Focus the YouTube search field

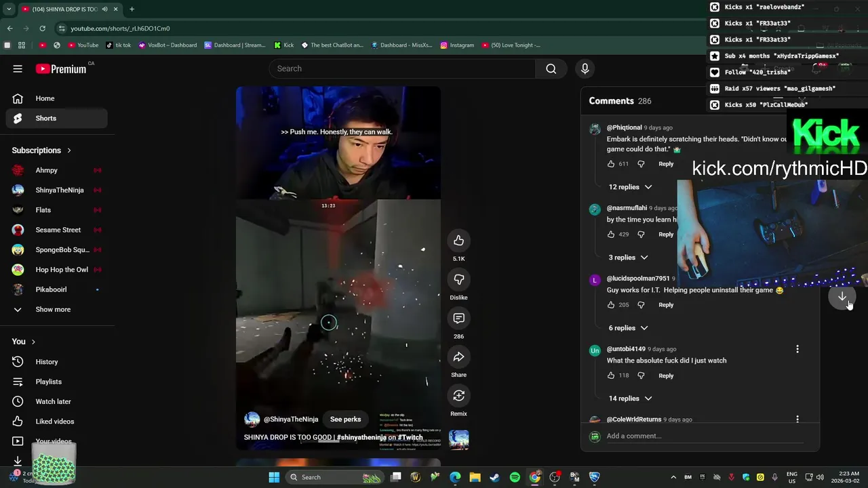(x=402, y=68)
